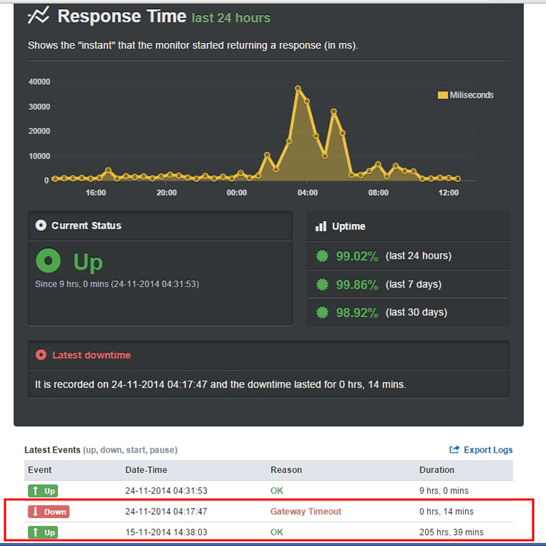The width and height of the screenshot is (546, 546).
Task: Click the green badge beside 99.86%
Action: click(322, 284)
